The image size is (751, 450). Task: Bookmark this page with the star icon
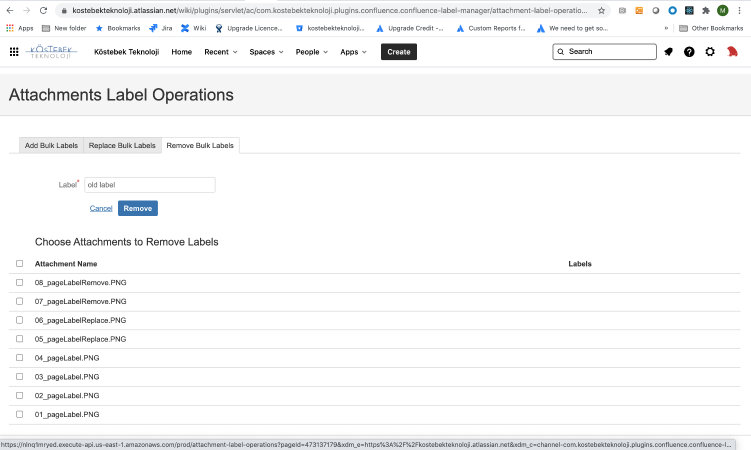coord(601,10)
